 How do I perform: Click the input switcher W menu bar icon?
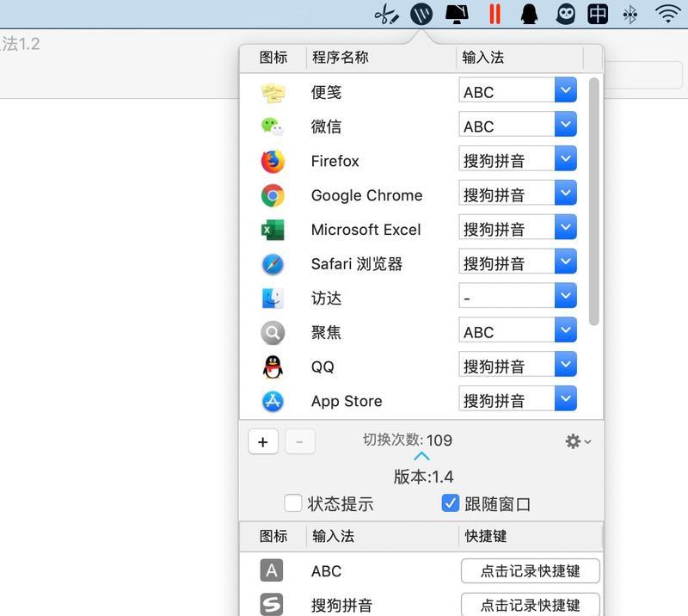[421, 14]
